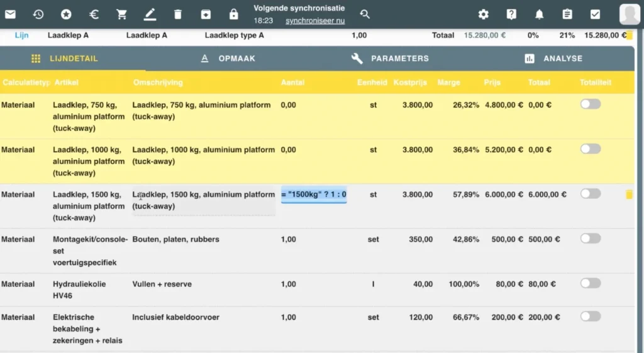644x353 pixels.
Task: Open the mail envelope icon
Action: click(10, 14)
